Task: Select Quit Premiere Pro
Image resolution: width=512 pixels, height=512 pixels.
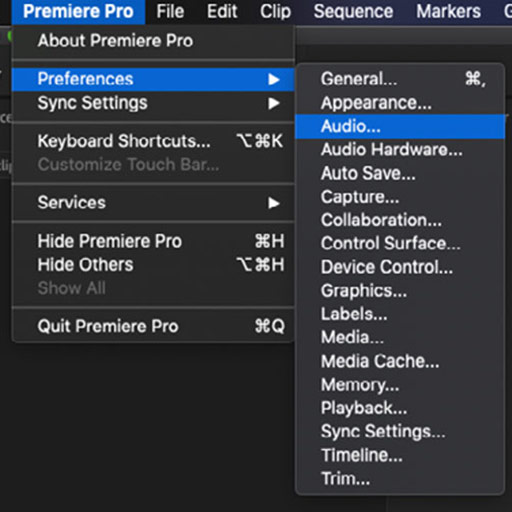Action: click(153, 326)
